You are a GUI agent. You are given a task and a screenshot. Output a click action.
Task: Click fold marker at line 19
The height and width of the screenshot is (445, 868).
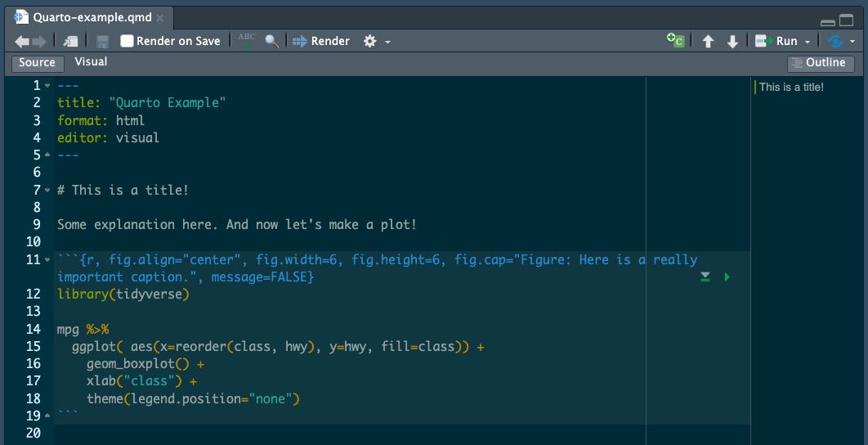tap(47, 415)
